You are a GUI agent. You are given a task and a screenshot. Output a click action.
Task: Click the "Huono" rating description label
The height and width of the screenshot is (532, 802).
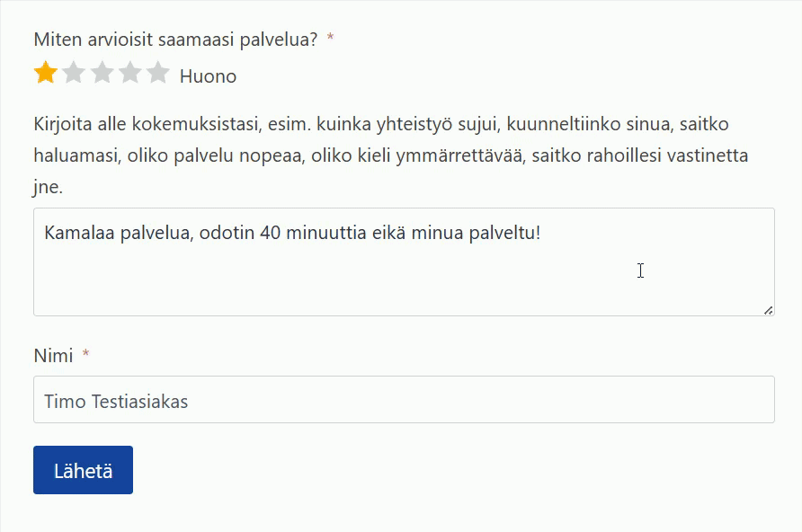[208, 76]
